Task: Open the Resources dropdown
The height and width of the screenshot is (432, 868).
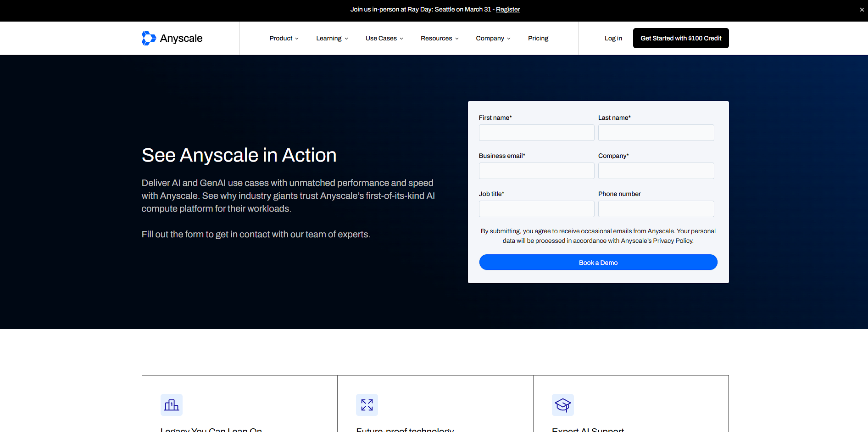Action: (440, 38)
